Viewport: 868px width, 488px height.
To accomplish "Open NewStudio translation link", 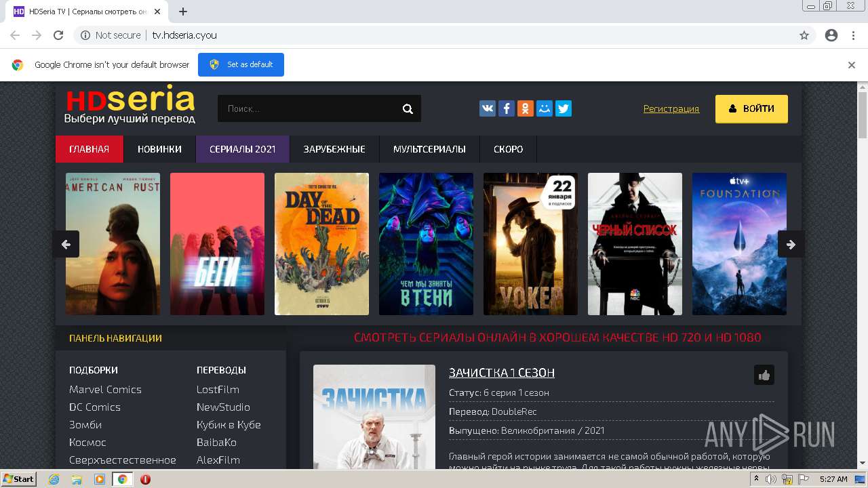I will [x=223, y=407].
